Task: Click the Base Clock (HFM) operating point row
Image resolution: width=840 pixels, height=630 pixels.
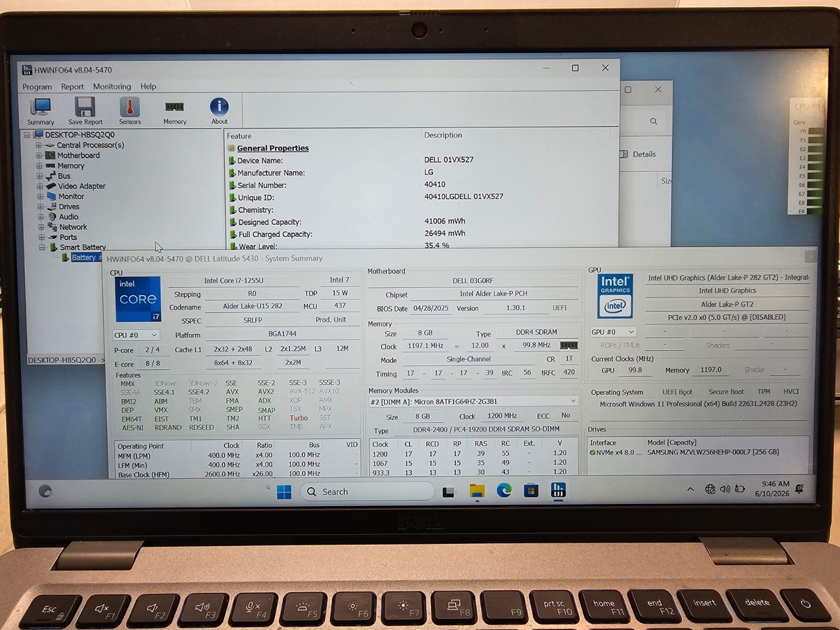Action: coord(237,474)
